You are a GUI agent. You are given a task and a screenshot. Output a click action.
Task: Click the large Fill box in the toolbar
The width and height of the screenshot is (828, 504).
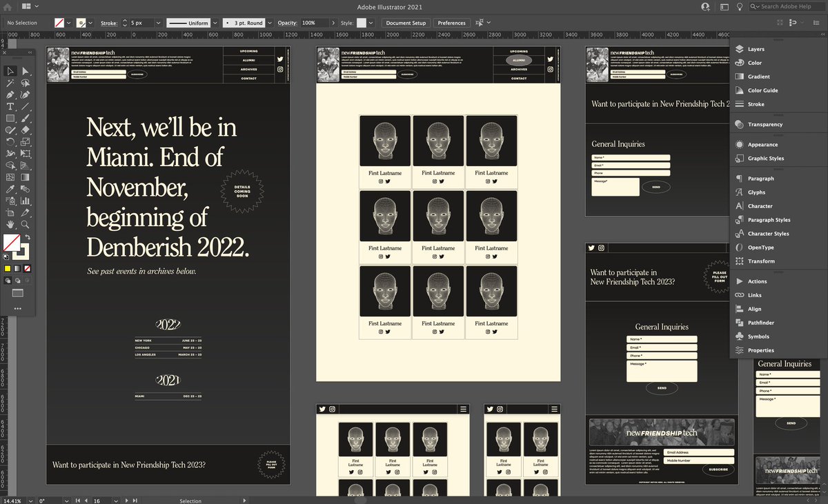click(x=12, y=242)
